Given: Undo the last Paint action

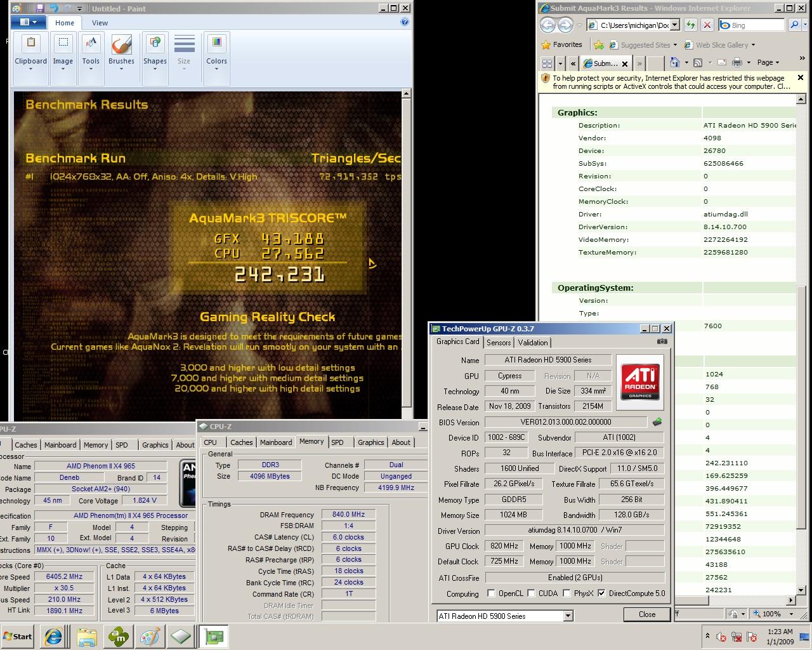Looking at the screenshot, I should click(53, 8).
